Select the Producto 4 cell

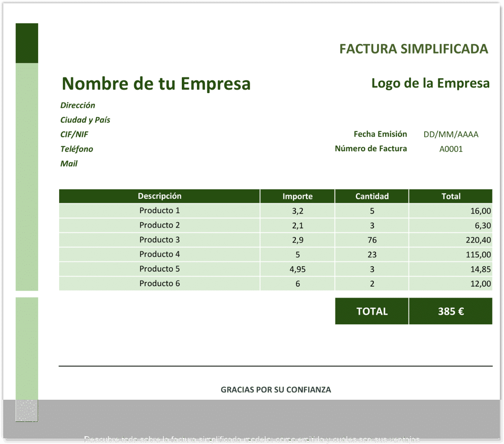coord(160,255)
